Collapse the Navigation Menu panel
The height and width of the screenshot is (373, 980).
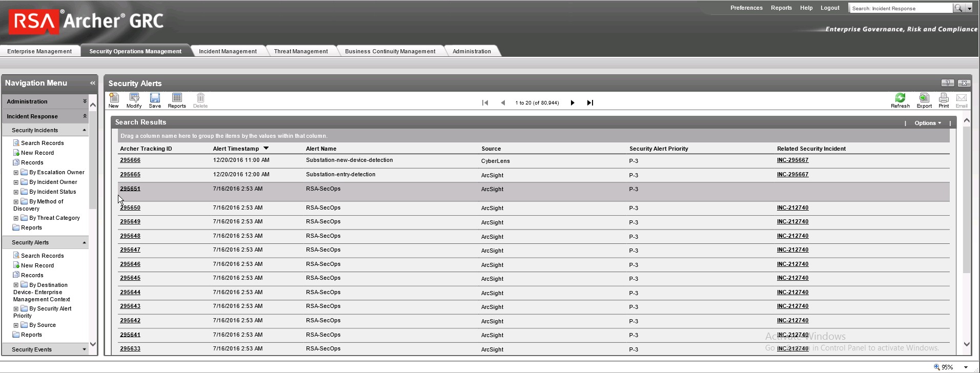(x=93, y=83)
